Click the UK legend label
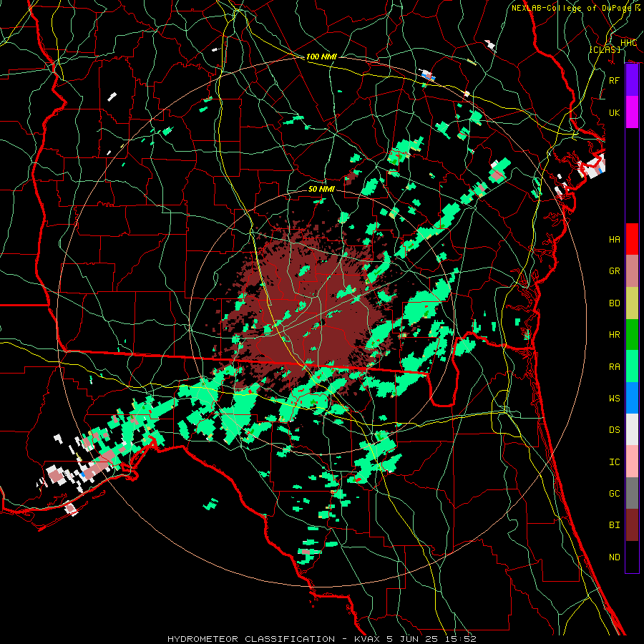Viewport: 644px width, 644px height. [614, 112]
